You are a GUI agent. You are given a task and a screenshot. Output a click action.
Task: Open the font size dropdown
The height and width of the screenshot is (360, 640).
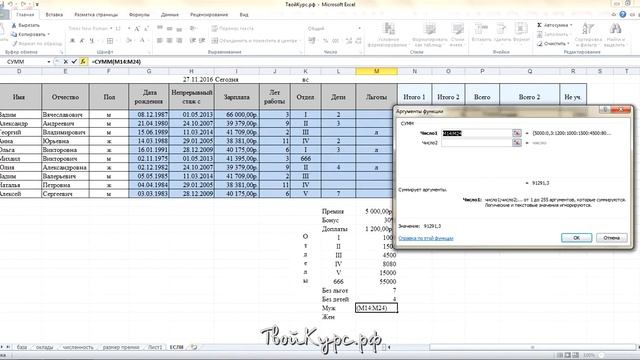point(129,29)
